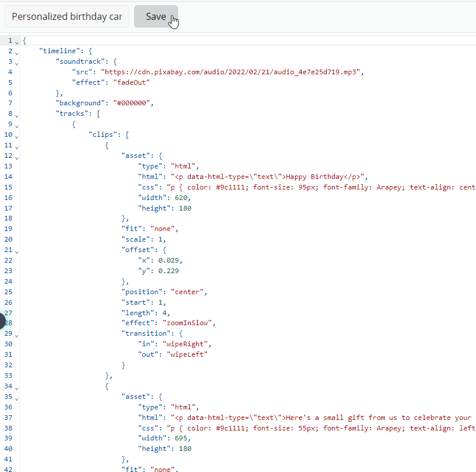
Task: Click the "none" fit value on line 19
Action: [x=162, y=229]
